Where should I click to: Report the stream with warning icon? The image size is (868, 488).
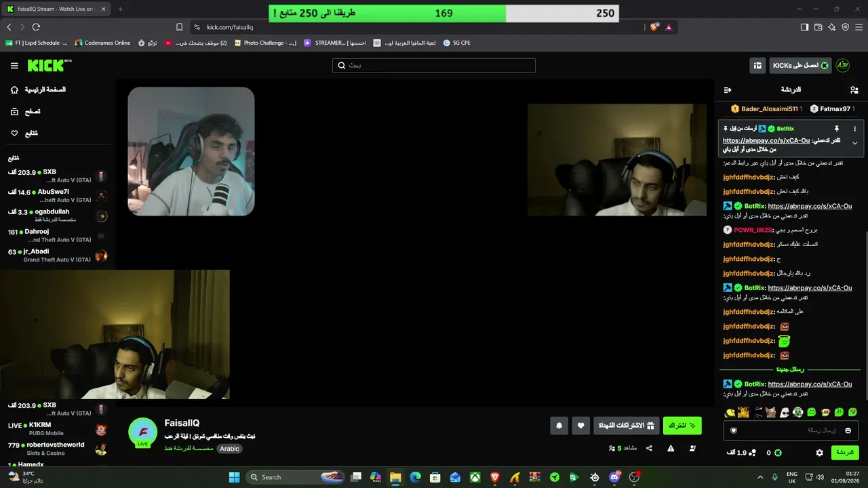point(671,448)
